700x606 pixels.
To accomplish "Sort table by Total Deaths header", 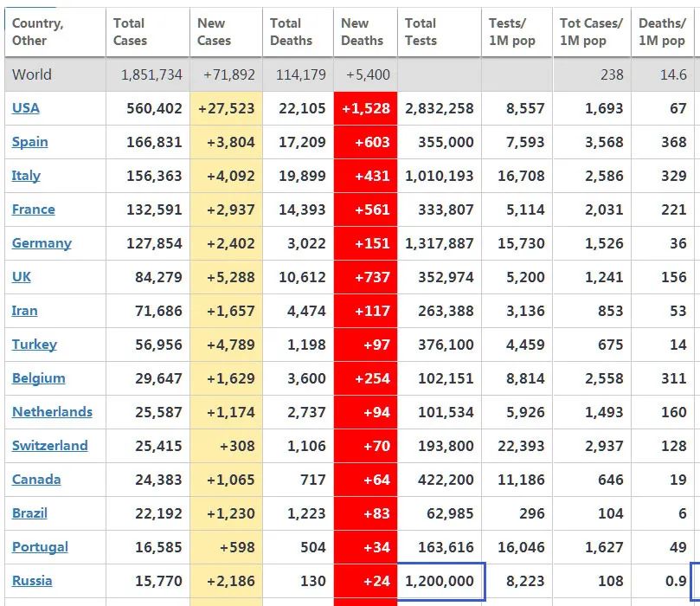I will point(291,32).
